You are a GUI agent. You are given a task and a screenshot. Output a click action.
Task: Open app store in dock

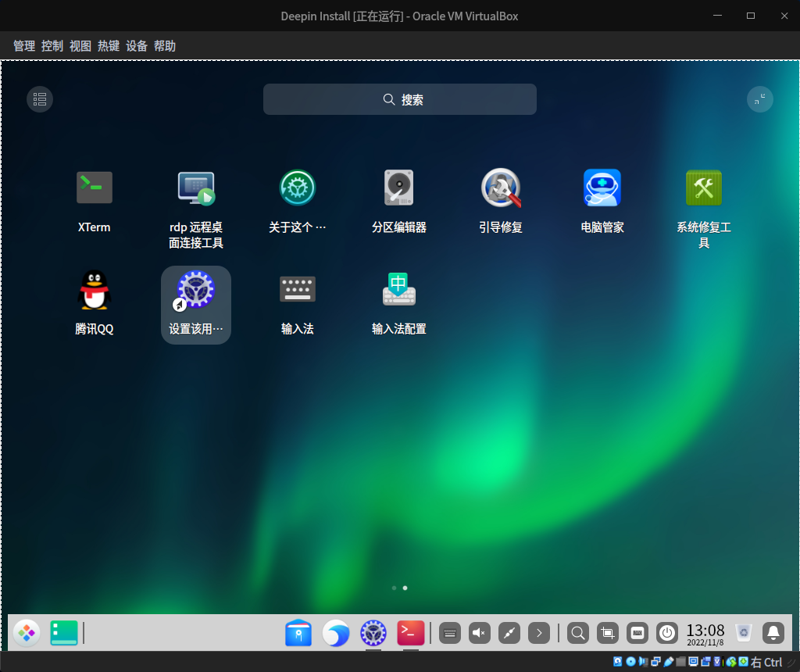click(298, 633)
